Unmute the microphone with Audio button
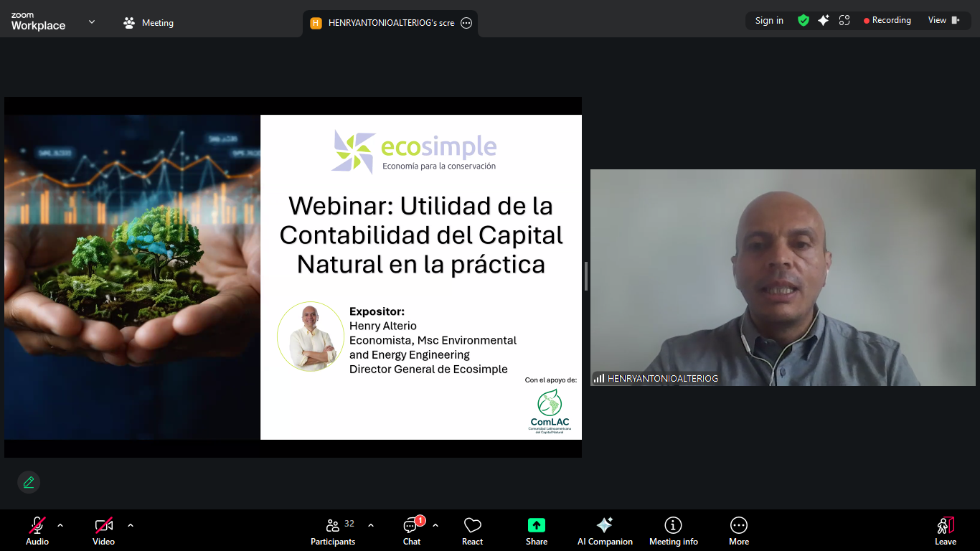 tap(37, 531)
